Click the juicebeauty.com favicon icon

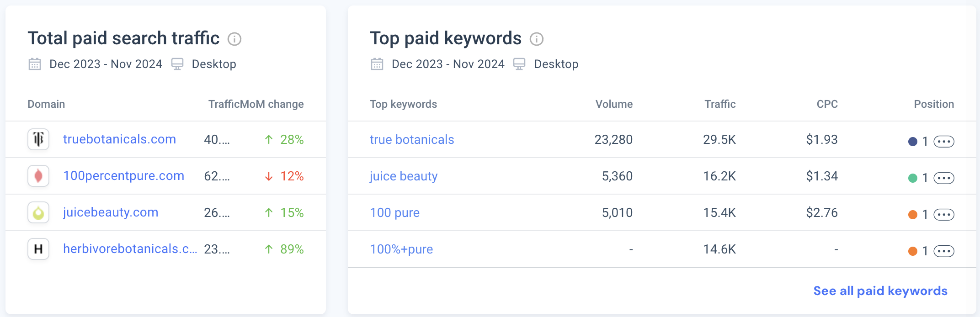point(38,212)
